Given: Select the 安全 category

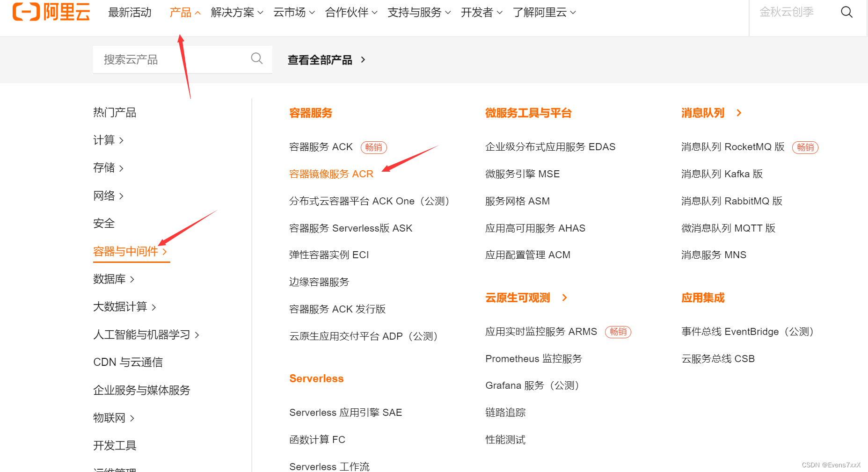Looking at the screenshot, I should click(x=104, y=223).
